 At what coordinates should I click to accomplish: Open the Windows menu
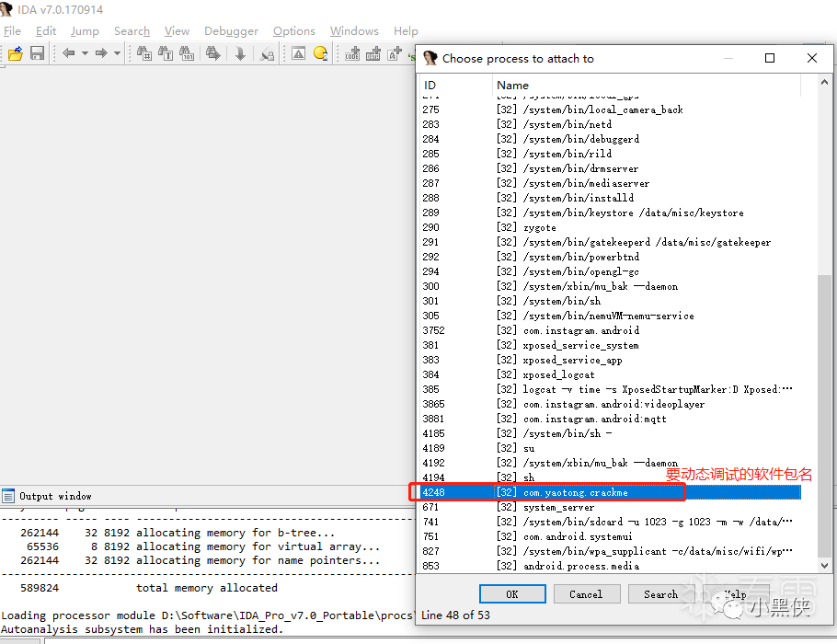(x=354, y=31)
